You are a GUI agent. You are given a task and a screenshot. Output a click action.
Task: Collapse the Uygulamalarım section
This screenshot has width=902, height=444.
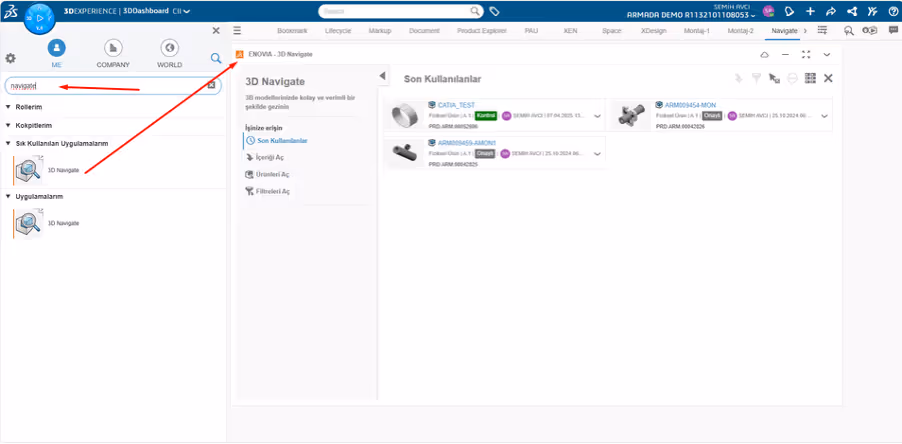coord(8,196)
